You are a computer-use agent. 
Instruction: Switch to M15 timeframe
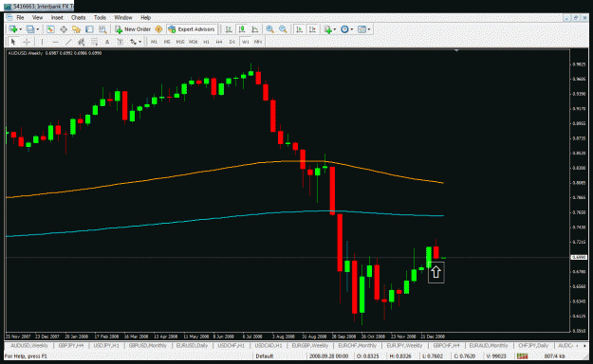coord(180,42)
